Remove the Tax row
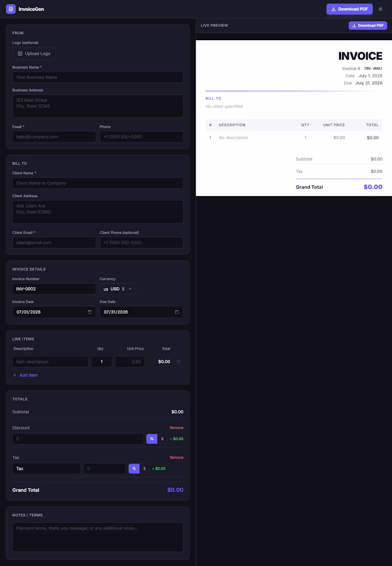392x566 pixels. pos(176,457)
